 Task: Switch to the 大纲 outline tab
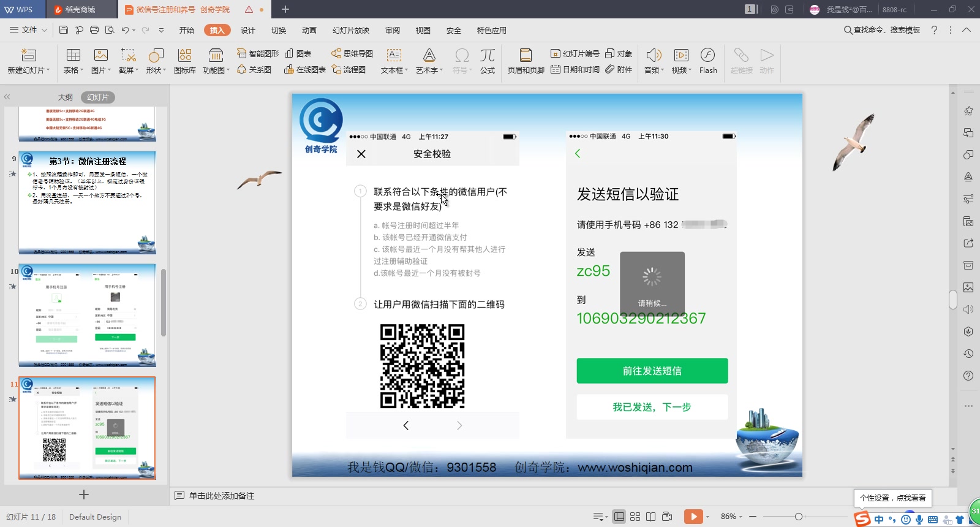[x=66, y=97]
